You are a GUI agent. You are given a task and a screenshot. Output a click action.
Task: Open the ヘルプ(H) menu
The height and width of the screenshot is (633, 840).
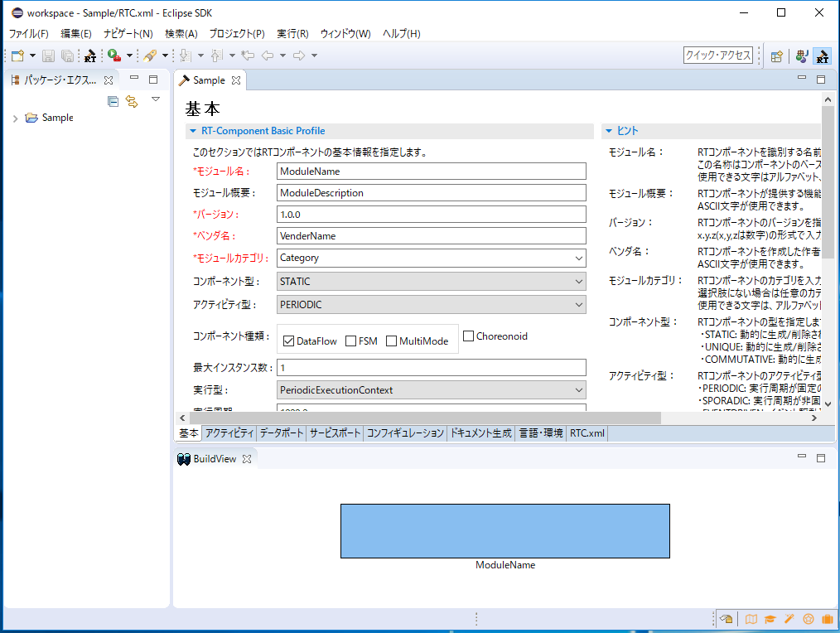point(401,33)
